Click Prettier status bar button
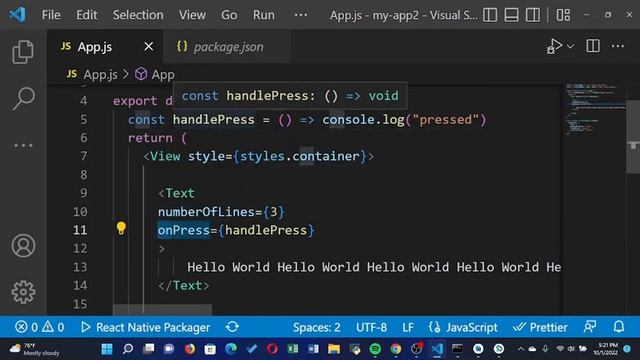 (x=540, y=327)
